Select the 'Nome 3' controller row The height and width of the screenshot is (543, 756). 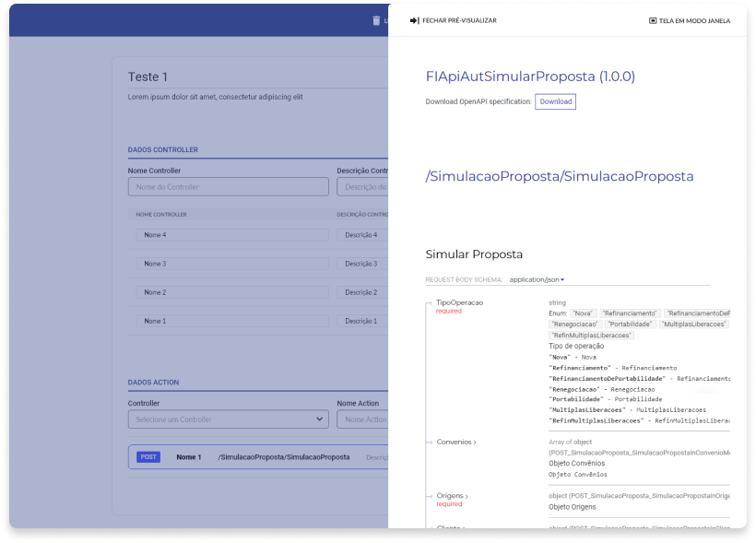(x=231, y=264)
